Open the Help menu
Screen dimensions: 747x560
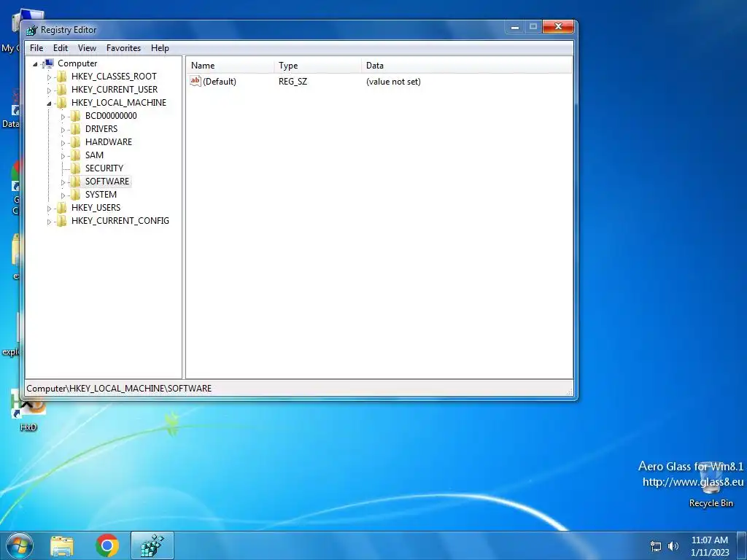coord(160,48)
